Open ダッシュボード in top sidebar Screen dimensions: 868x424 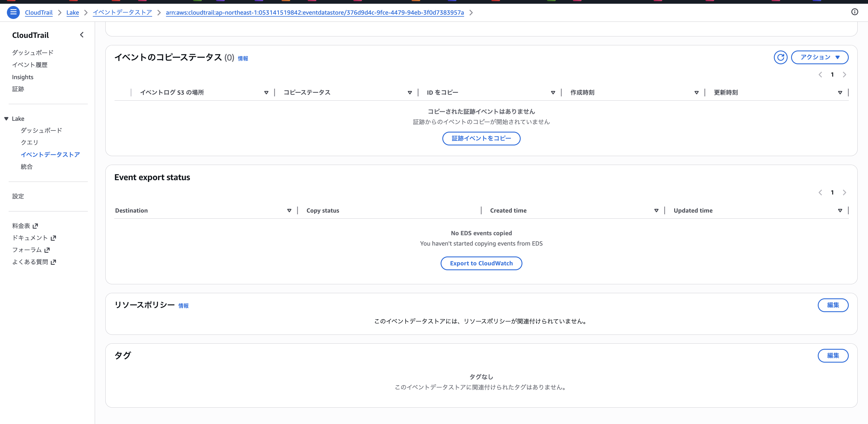pos(33,52)
